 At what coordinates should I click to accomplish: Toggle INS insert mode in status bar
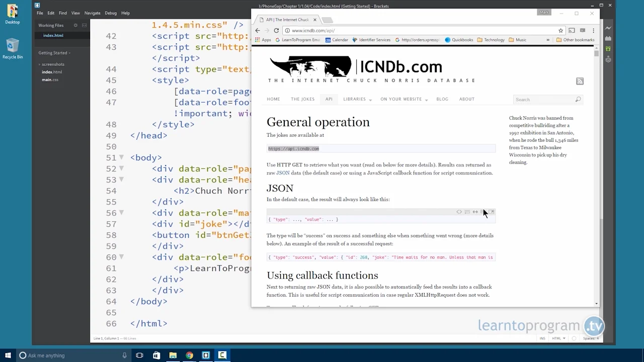coord(542,338)
